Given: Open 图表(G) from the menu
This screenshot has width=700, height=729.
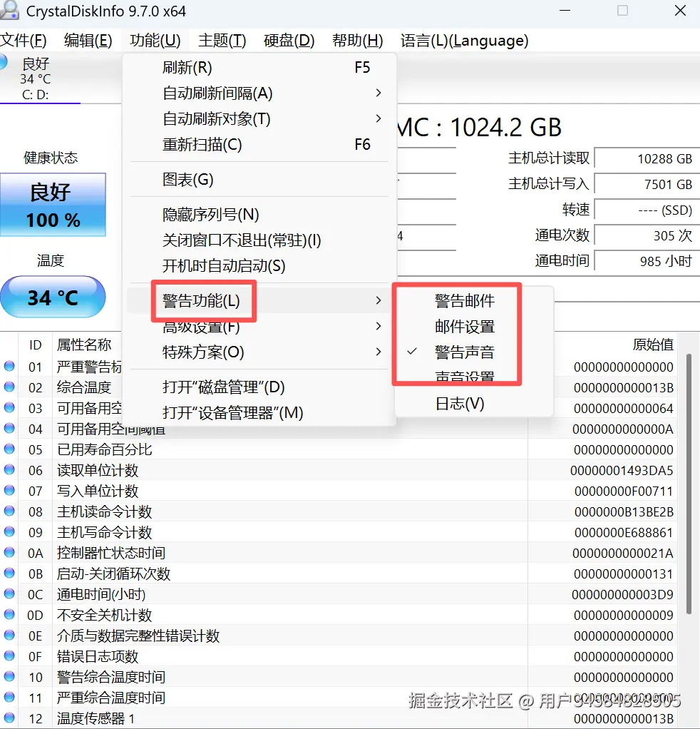Looking at the screenshot, I should tap(259, 180).
